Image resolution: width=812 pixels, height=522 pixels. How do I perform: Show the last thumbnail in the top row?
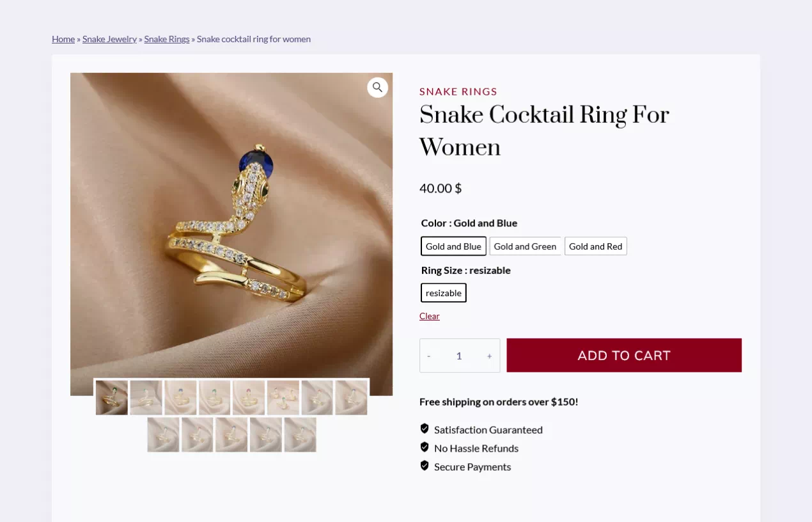[351, 398]
